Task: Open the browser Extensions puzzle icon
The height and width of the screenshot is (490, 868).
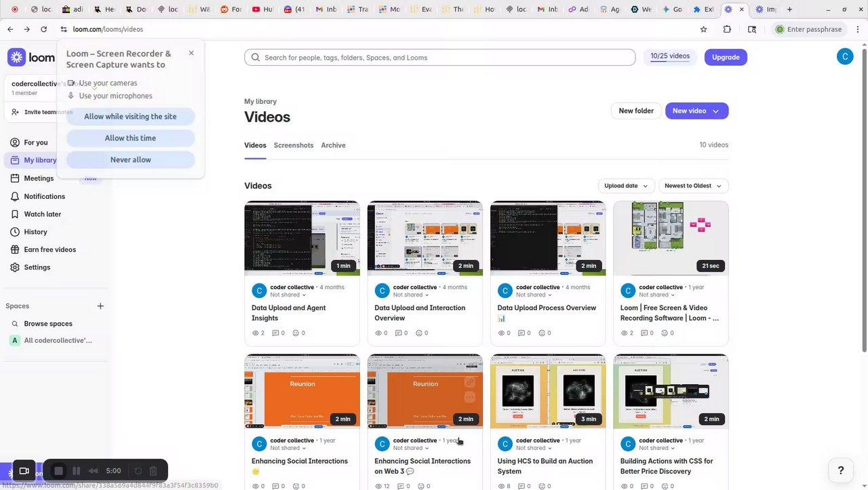Action: pos(727,29)
